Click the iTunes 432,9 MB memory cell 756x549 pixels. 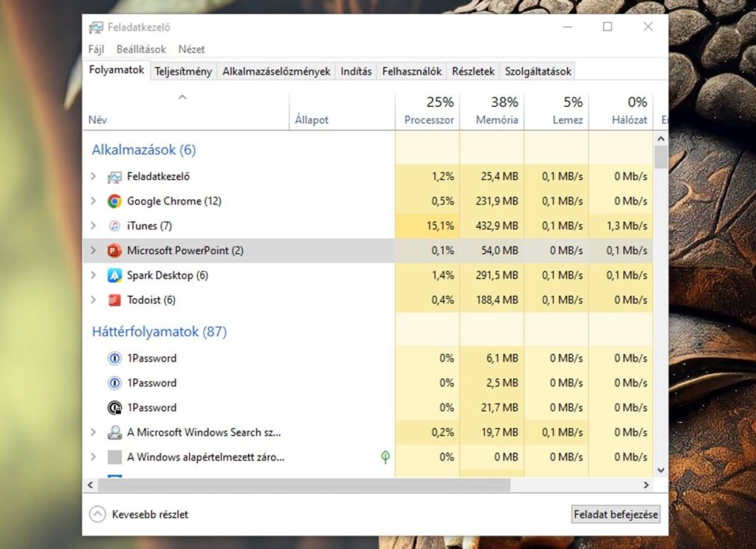(x=492, y=226)
